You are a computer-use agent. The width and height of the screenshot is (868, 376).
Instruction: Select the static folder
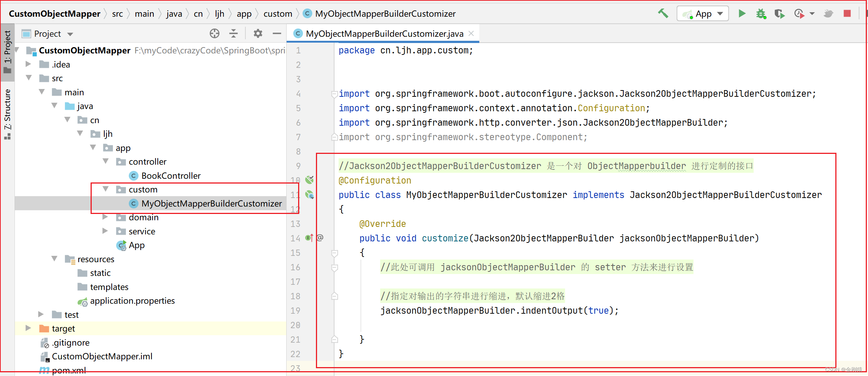point(94,273)
